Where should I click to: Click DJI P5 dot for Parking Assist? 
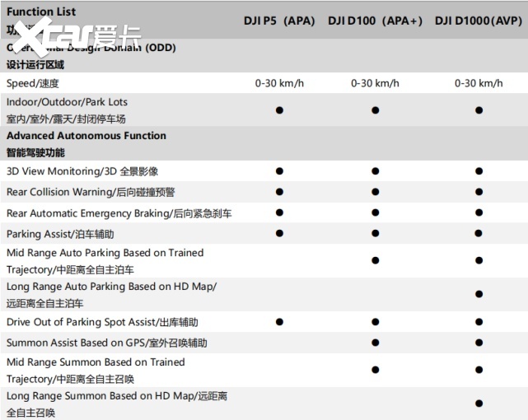(x=279, y=234)
